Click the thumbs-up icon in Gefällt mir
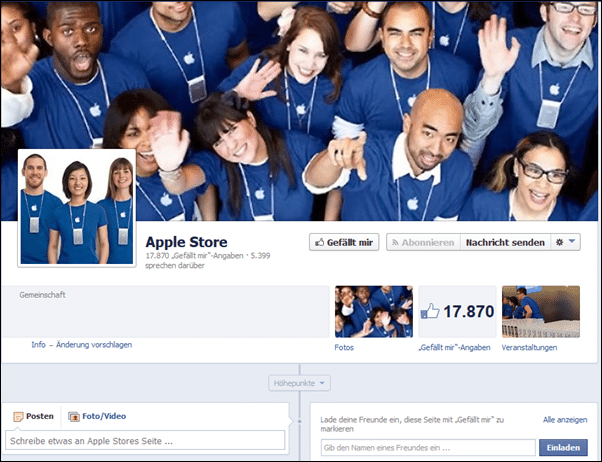Image resolution: width=602 pixels, height=462 pixels. (x=319, y=242)
